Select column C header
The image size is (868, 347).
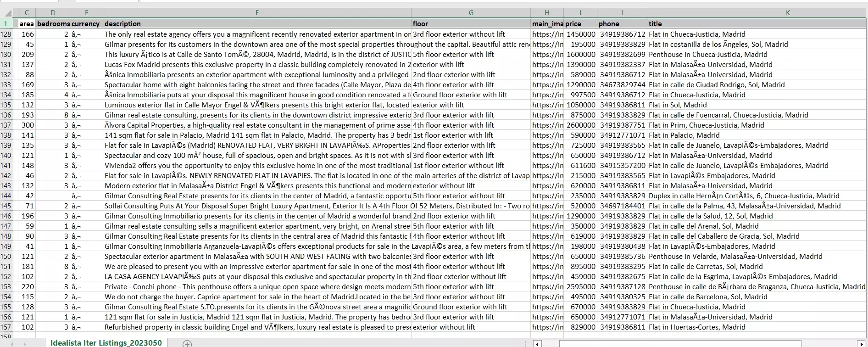[27, 13]
